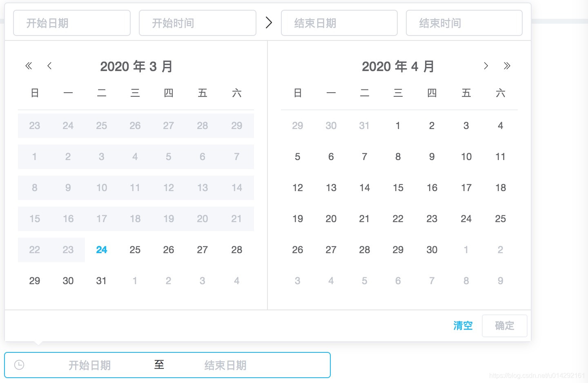Image resolution: width=588 pixels, height=383 pixels.
Task: Select March 31 in the left calendar
Action: pyautogui.click(x=101, y=281)
